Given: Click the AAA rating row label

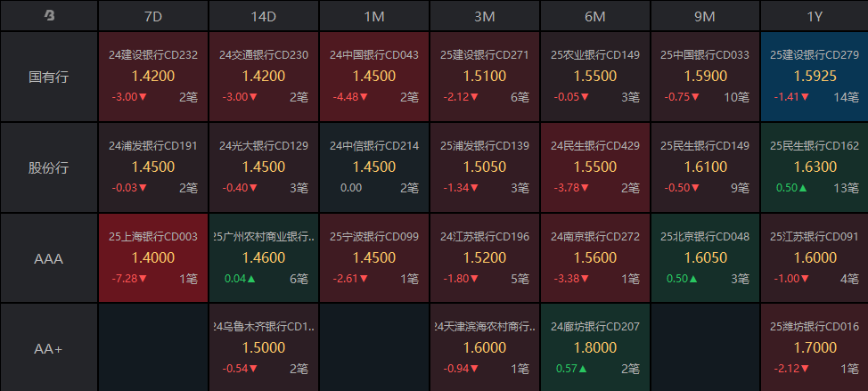Looking at the screenshot, I should [48, 258].
